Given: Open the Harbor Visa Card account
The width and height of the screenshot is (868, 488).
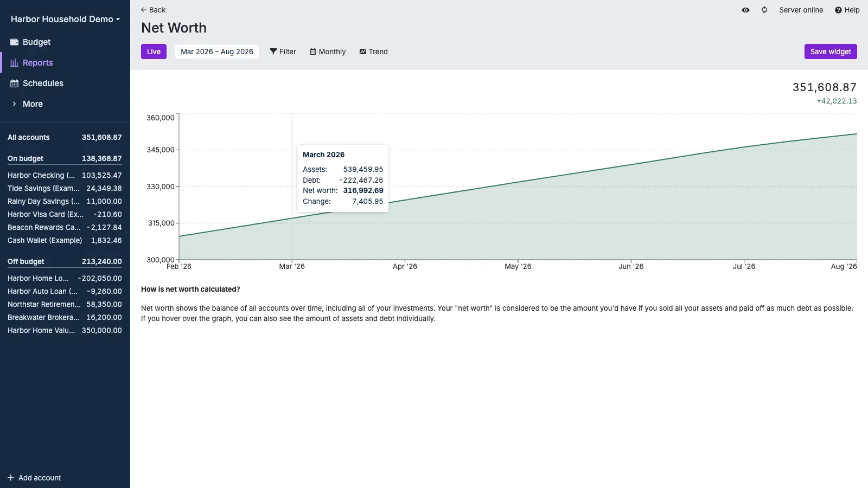Looking at the screenshot, I should 65,215.
